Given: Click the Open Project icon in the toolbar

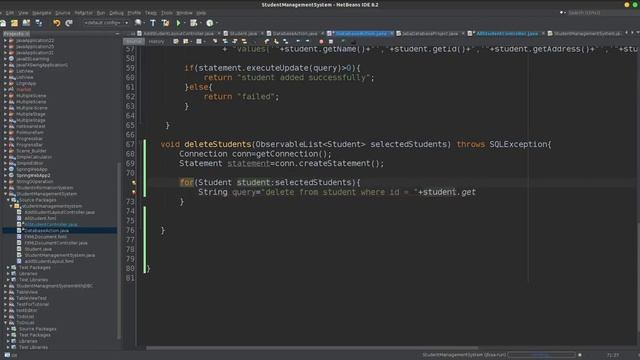Looking at the screenshot, I should pos(14,23).
